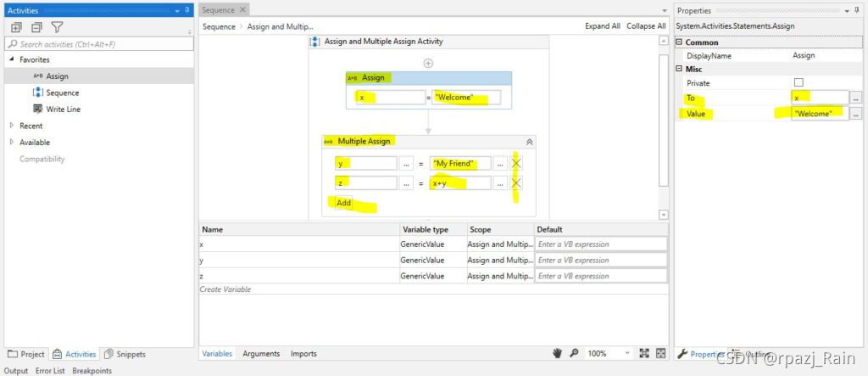This screenshot has height=376, width=868.
Task: Click the z variable field in Multiple Assign
Action: [x=366, y=183]
